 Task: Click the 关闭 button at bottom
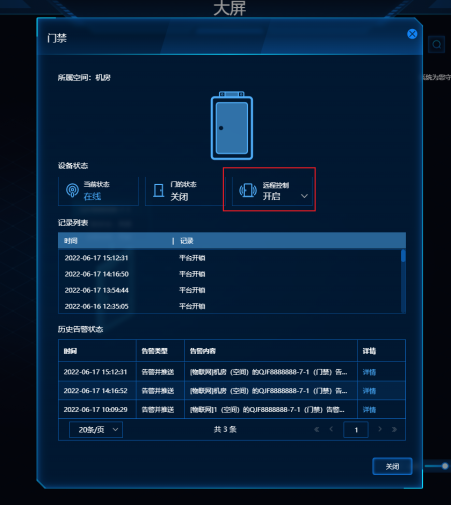click(x=392, y=466)
